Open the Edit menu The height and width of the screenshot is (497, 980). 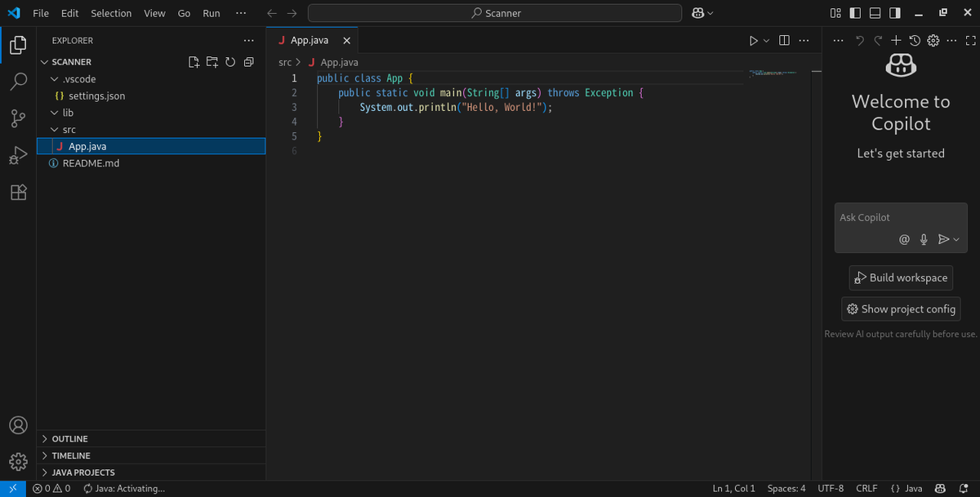(70, 13)
